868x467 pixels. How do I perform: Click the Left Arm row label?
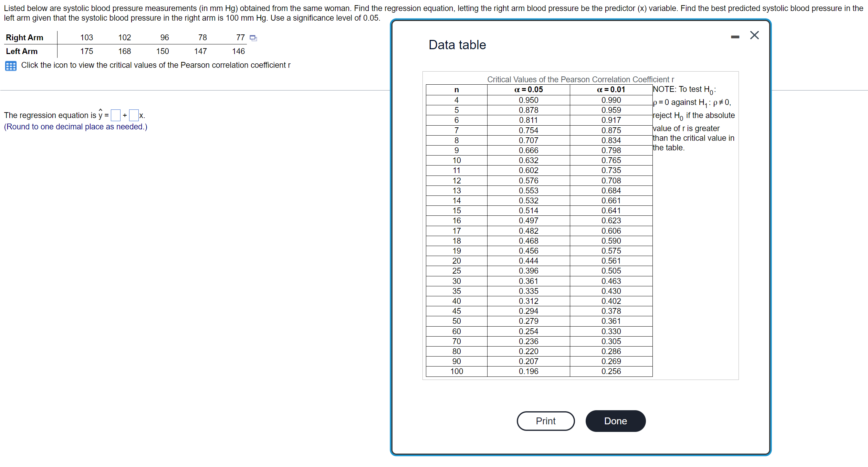coord(22,51)
